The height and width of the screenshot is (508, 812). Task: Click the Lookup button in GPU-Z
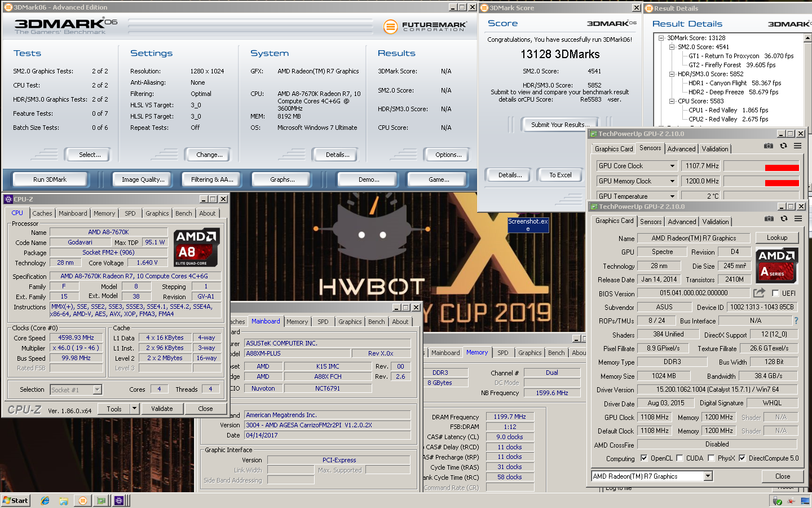777,238
